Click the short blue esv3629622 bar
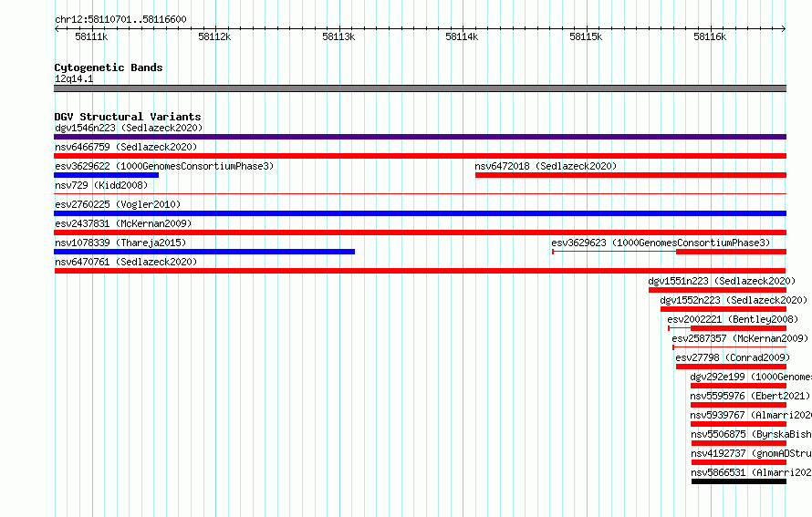 coord(106,175)
